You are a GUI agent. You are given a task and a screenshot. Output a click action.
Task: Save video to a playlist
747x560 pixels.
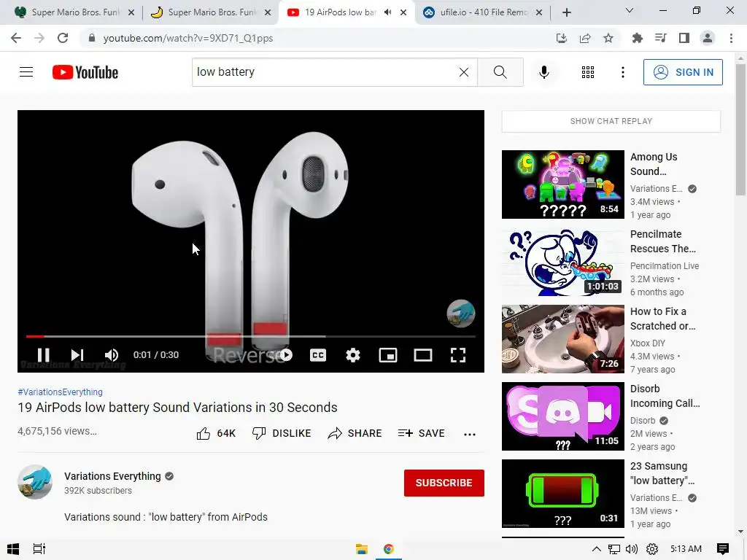pyautogui.click(x=422, y=433)
